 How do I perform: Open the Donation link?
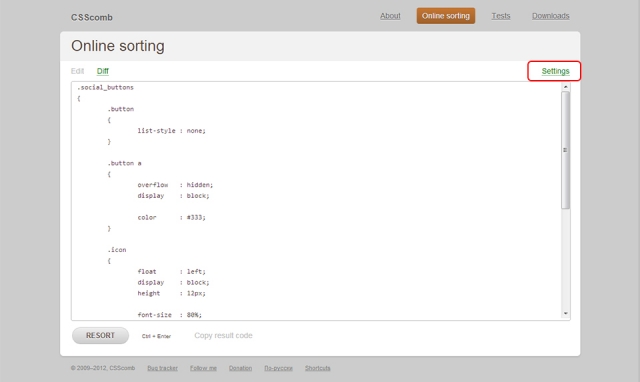pyautogui.click(x=240, y=368)
